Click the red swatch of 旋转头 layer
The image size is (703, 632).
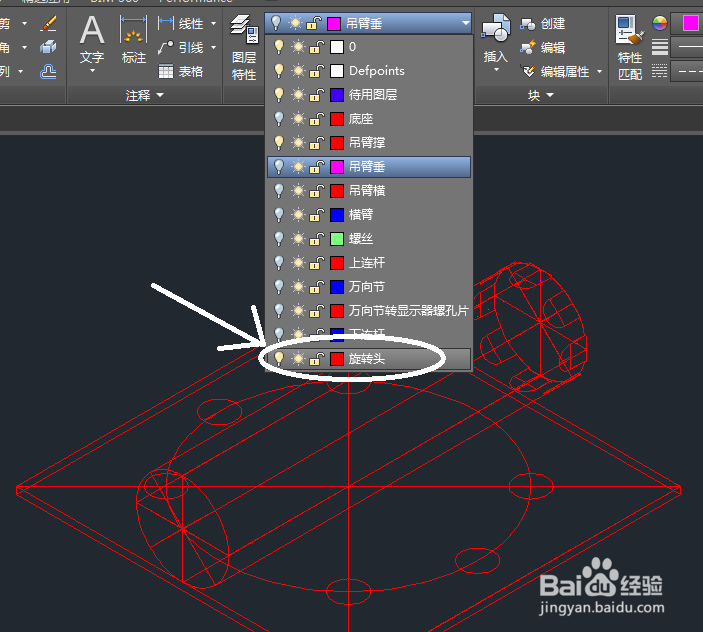click(337, 359)
